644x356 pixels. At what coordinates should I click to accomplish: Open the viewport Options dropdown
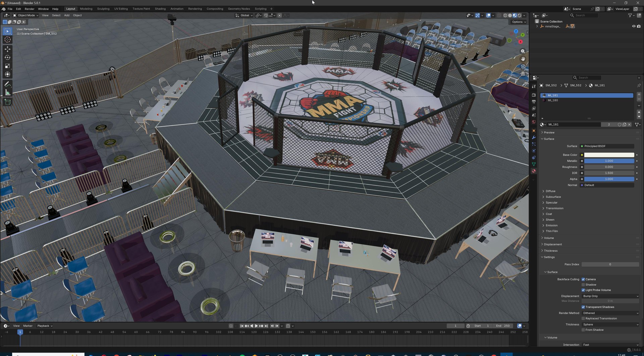[x=519, y=22]
